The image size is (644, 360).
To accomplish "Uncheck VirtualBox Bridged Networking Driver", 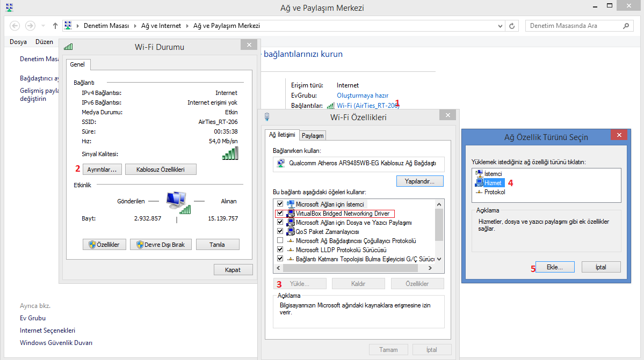I will coord(279,214).
